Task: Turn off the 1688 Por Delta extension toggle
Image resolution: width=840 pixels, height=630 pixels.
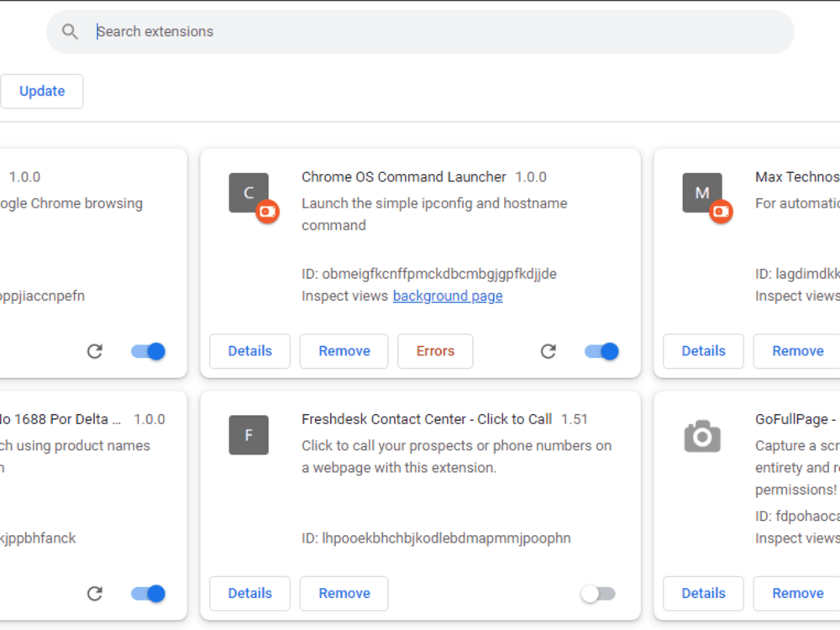Action: (147, 593)
